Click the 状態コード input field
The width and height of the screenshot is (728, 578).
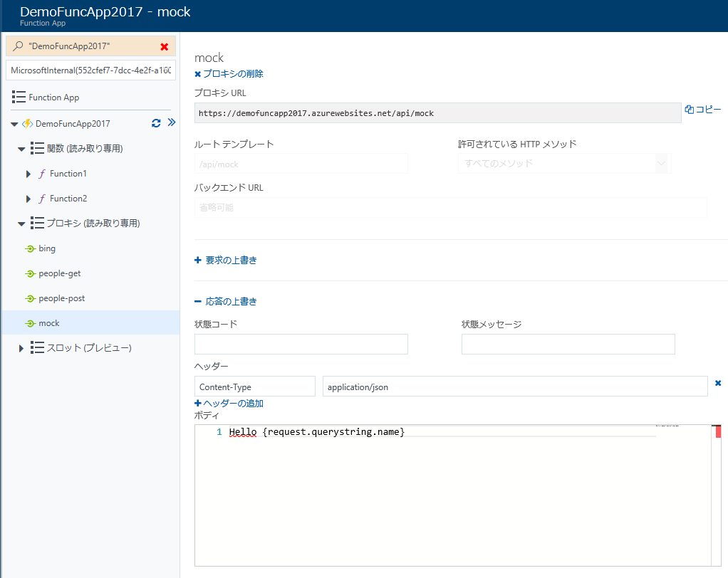point(301,345)
